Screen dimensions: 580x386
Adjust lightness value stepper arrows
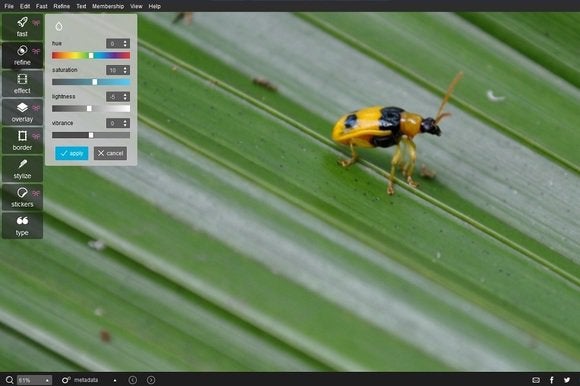pos(125,96)
